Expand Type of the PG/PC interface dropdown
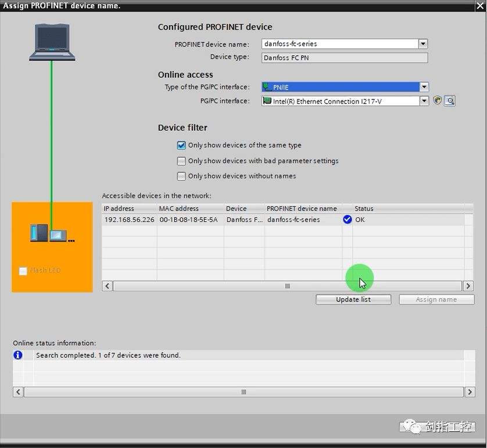 (424, 87)
